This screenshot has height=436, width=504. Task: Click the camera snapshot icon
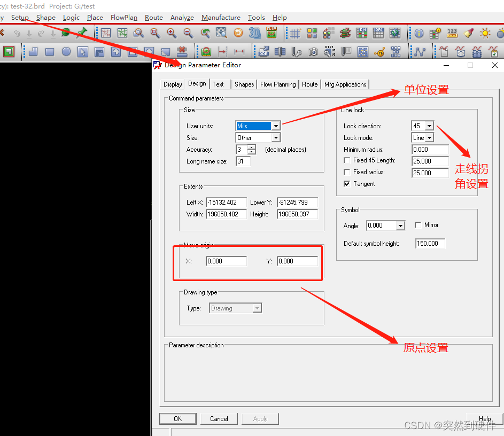click(x=313, y=52)
